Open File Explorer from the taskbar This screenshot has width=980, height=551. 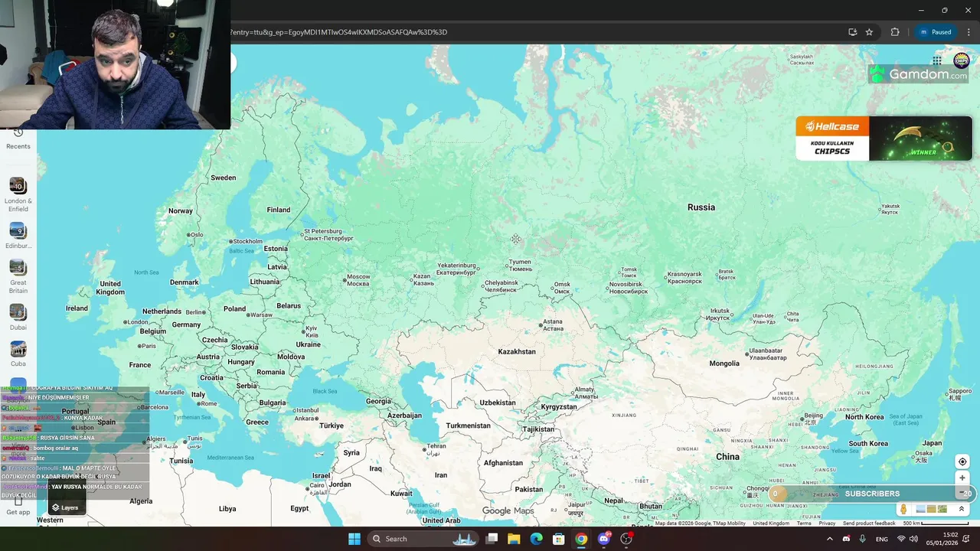tap(514, 539)
